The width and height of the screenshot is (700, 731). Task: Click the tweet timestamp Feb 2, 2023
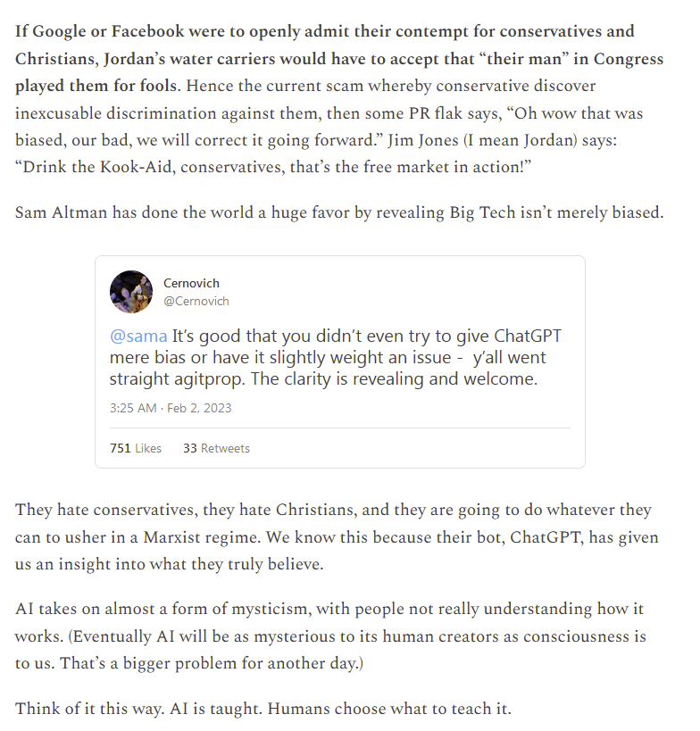171,408
